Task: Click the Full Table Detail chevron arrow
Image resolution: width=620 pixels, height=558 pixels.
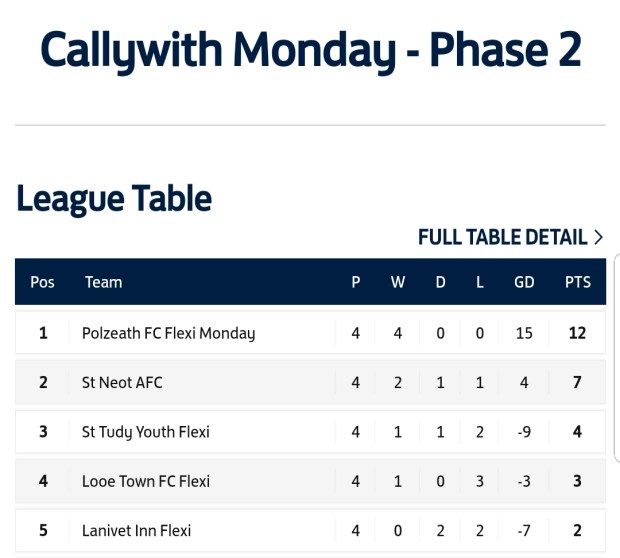Action: click(x=598, y=237)
